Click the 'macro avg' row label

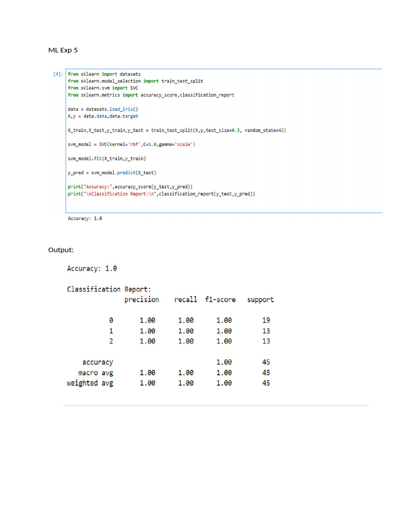pos(96,373)
